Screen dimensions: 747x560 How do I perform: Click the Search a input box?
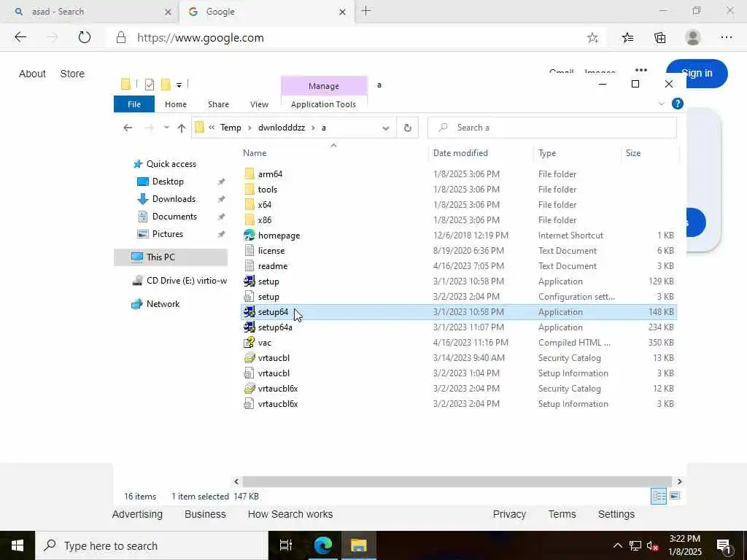coord(552,128)
